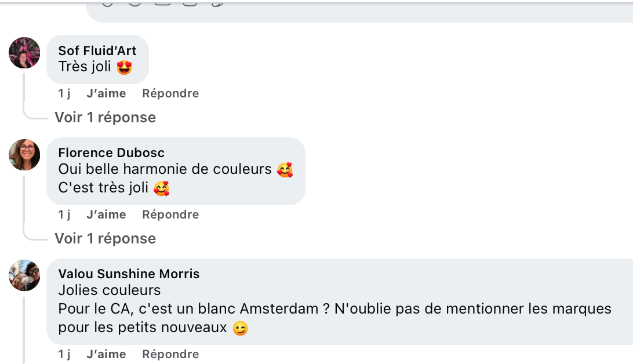
Task: Like Valou Sunshine Morris's comment
Action: click(106, 354)
